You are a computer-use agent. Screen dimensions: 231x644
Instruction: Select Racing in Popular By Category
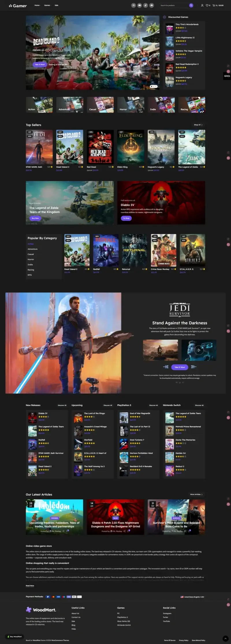31,270
